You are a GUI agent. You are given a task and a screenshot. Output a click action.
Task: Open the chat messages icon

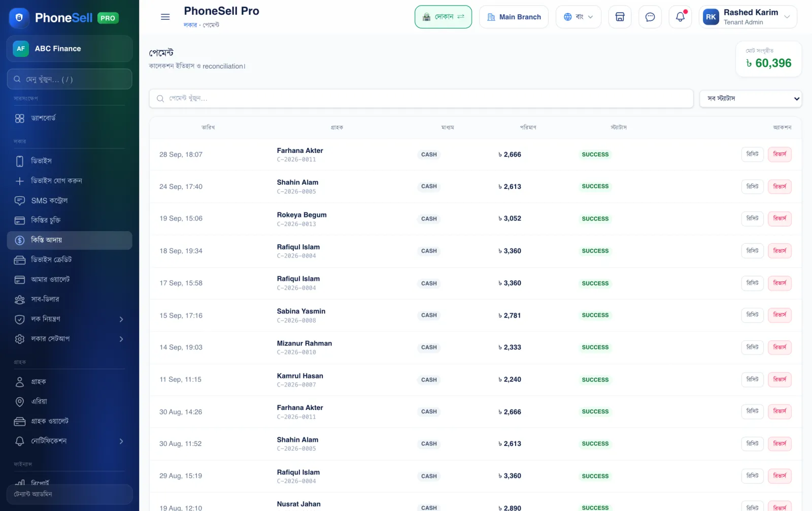[x=650, y=17]
